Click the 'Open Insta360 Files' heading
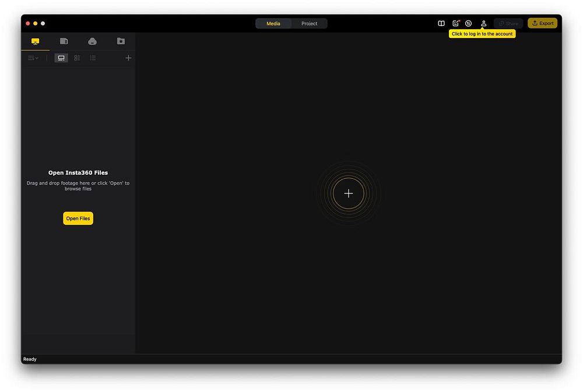Screen dimensions: 583x392 [78, 173]
